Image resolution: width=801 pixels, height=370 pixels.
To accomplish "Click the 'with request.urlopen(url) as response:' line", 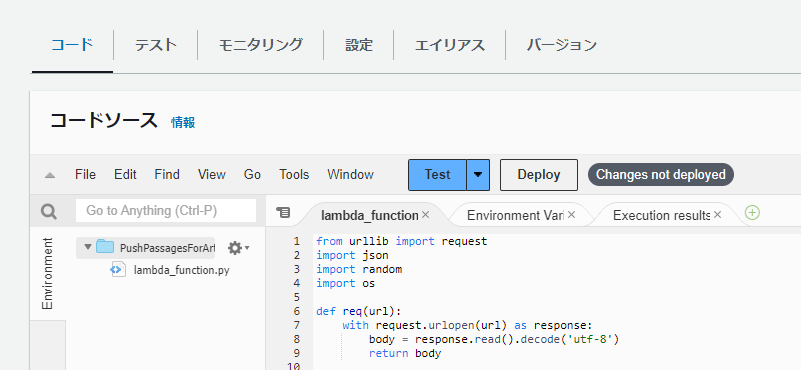I will click(467, 326).
